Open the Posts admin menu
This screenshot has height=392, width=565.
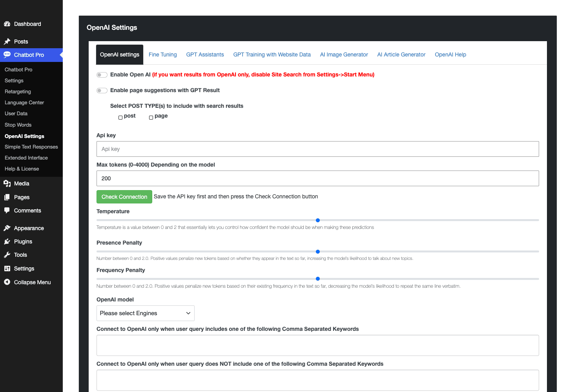(x=21, y=42)
